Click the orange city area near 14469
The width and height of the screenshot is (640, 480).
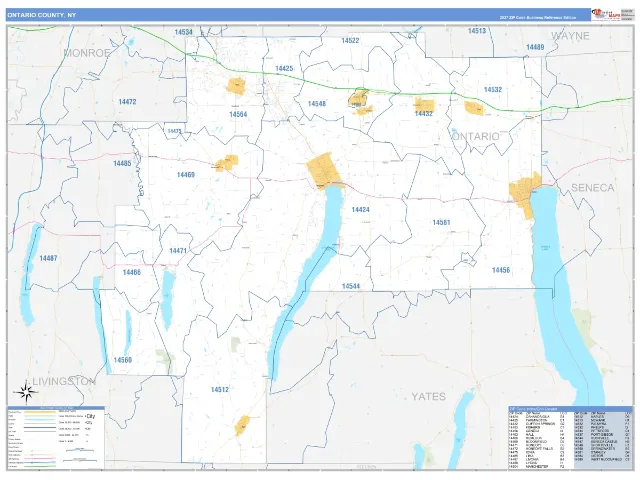227,162
